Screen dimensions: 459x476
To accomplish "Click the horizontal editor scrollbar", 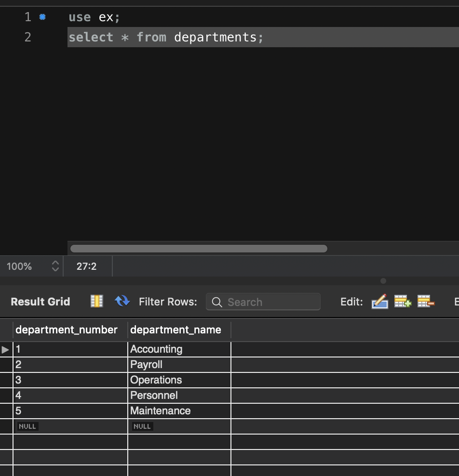I will (x=198, y=248).
